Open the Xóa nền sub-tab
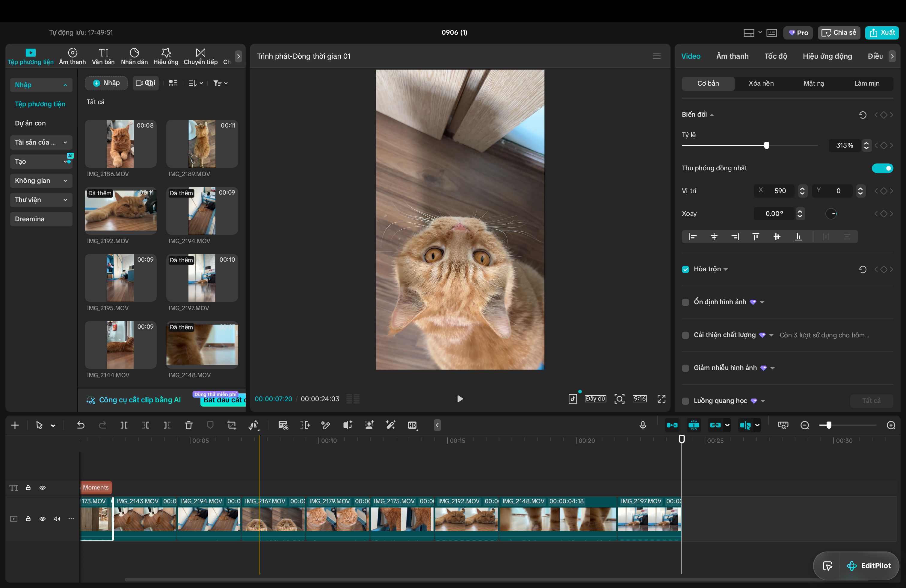 [x=761, y=83]
